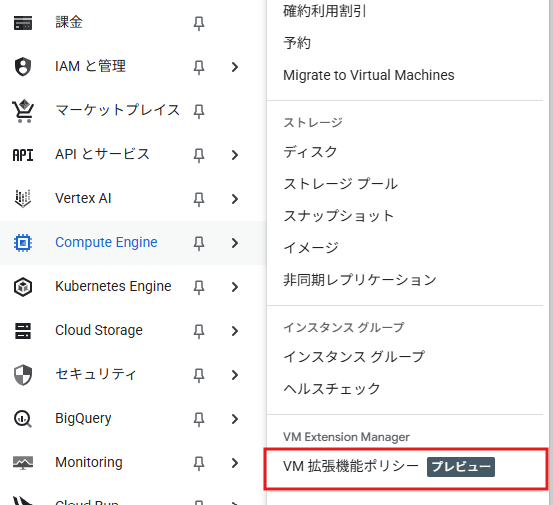Select Kubernetes Engine label
The width and height of the screenshot is (553, 505).
(x=113, y=286)
